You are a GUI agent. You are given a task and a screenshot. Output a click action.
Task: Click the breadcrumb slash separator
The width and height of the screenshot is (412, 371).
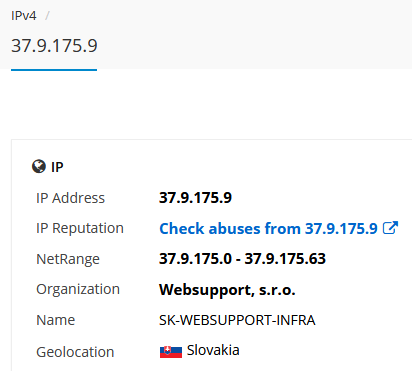pyautogui.click(x=47, y=16)
